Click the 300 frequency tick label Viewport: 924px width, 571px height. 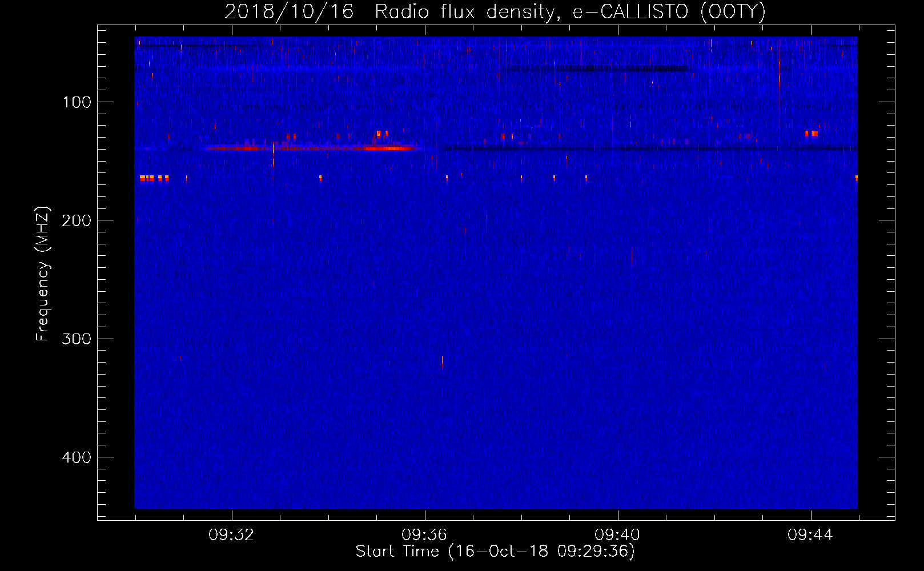pyautogui.click(x=77, y=339)
